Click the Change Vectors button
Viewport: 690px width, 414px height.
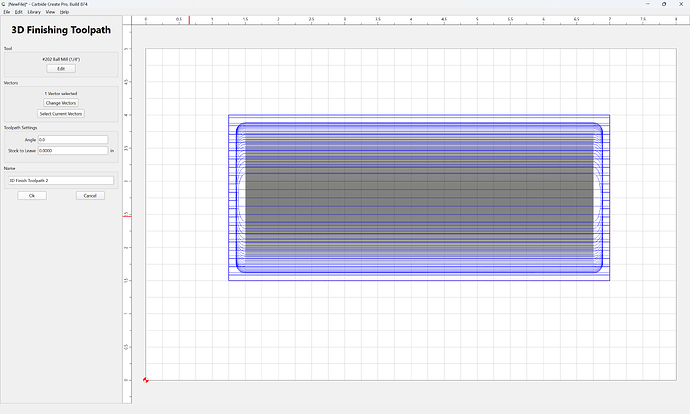click(x=61, y=103)
